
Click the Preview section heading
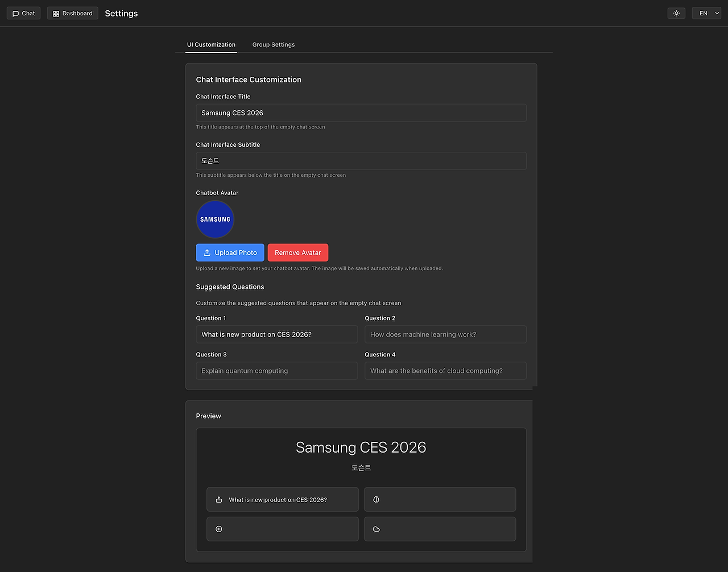coord(208,416)
